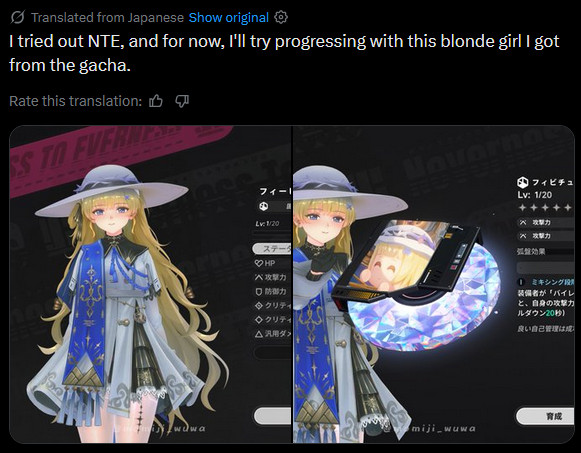The width and height of the screenshot is (581, 453).
Task: Click the first crit diamond icon
Action: [259, 306]
